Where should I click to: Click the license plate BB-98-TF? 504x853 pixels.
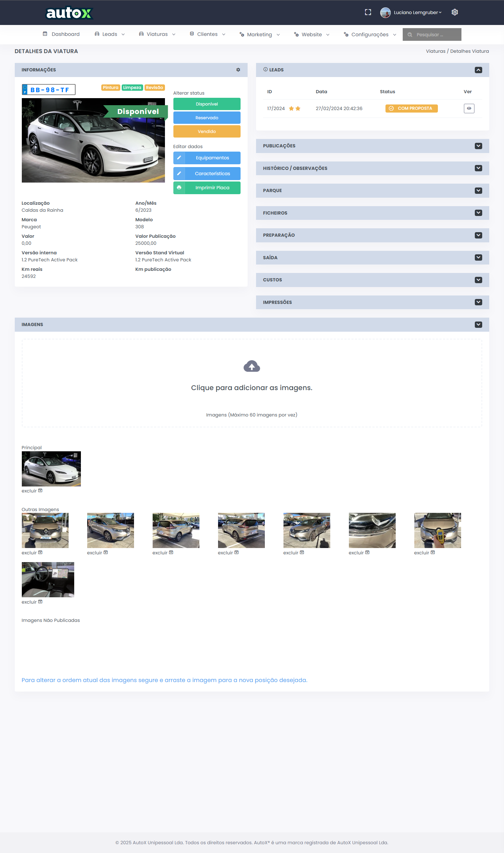click(x=49, y=90)
